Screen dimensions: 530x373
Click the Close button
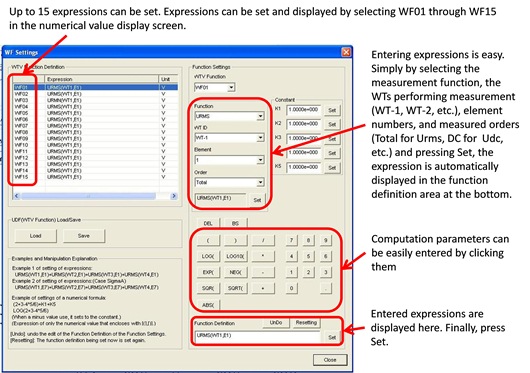(x=330, y=360)
